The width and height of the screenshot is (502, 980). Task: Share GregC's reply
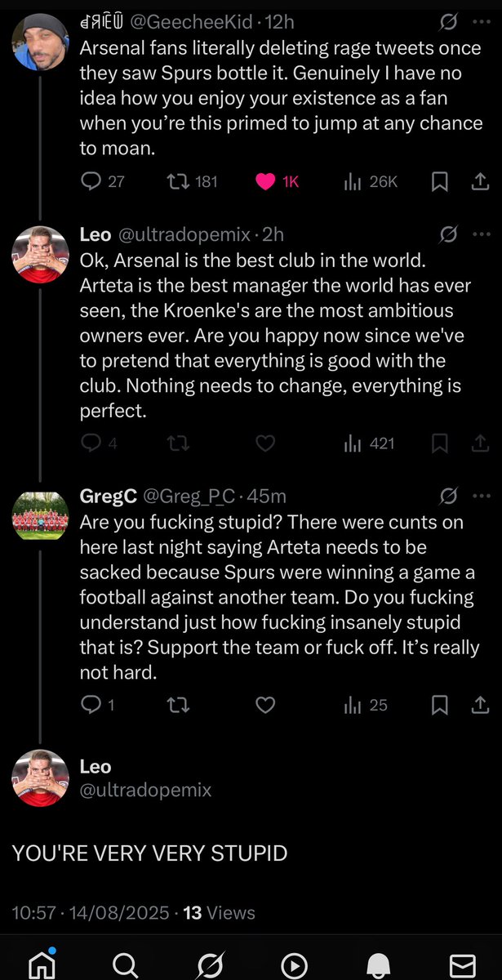point(480,705)
